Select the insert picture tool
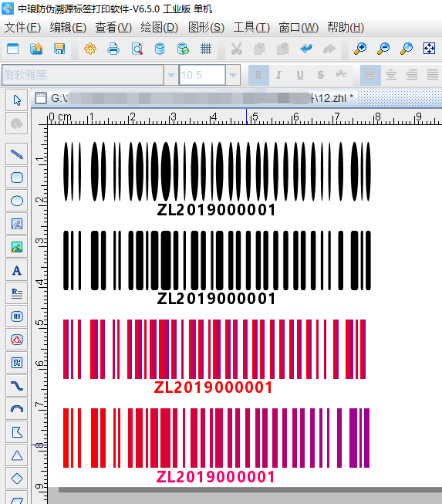The width and height of the screenshot is (442, 504). pyautogui.click(x=17, y=224)
